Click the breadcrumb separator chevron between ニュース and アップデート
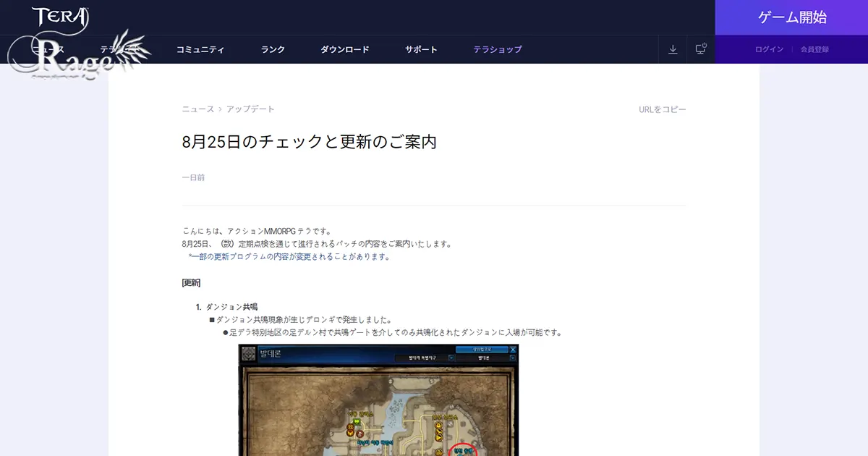Viewport: 868px width, 456px height. tap(219, 109)
